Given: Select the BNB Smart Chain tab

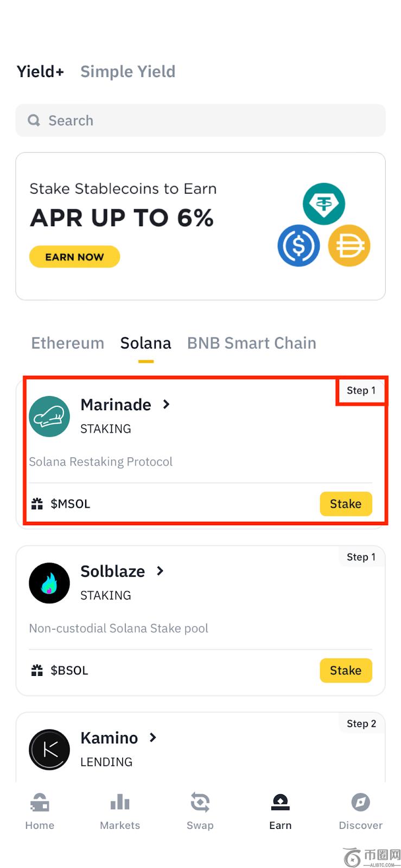Looking at the screenshot, I should click(x=251, y=343).
